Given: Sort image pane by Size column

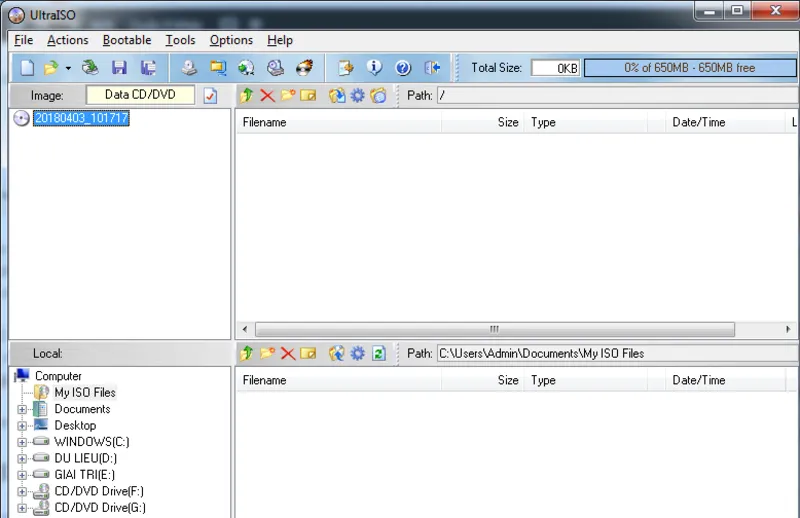Looking at the screenshot, I should tap(483, 122).
